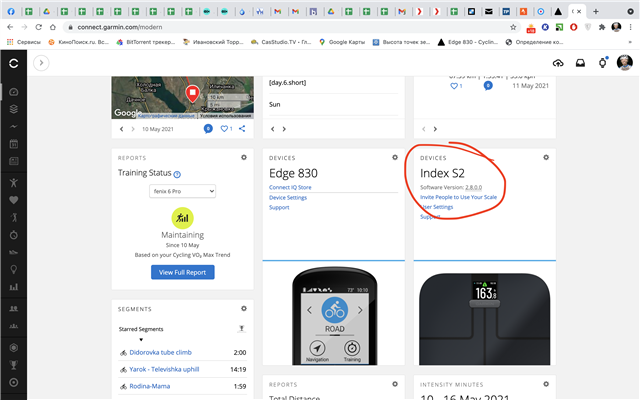Open settings gear on bottom Reports card
Image resolution: width=640 pixels, height=400 pixels.
pos(395,384)
